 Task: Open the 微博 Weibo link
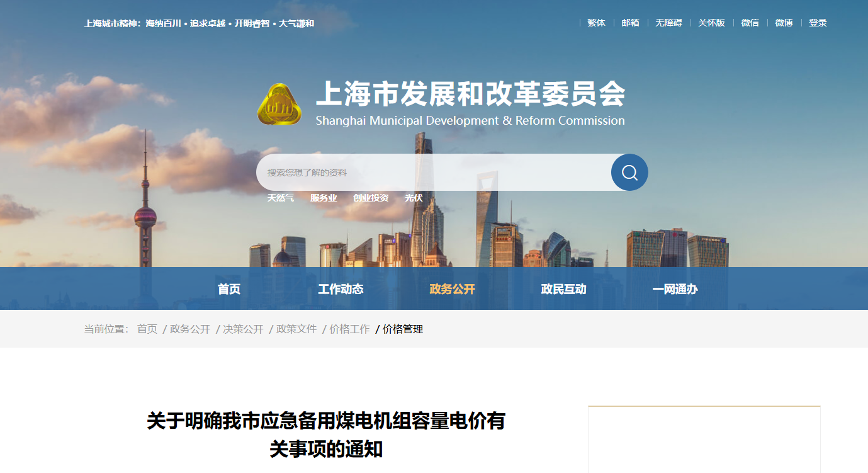click(784, 23)
